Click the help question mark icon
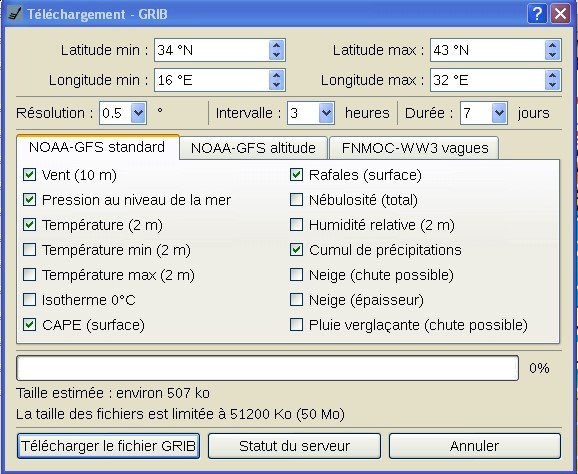 pyautogui.click(x=537, y=14)
